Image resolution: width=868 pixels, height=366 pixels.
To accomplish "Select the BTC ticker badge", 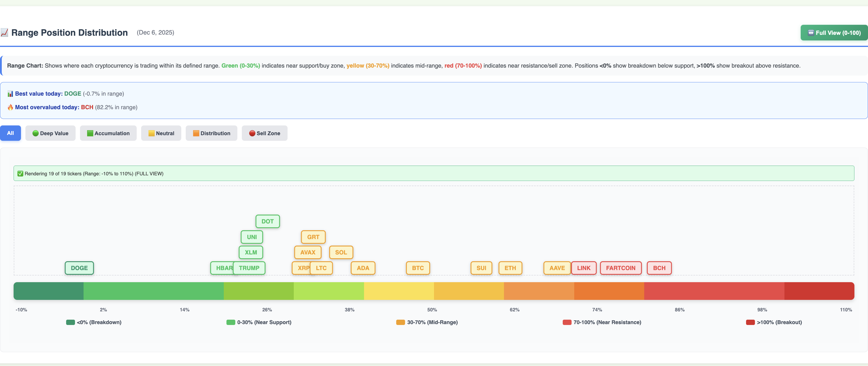I will tap(417, 268).
